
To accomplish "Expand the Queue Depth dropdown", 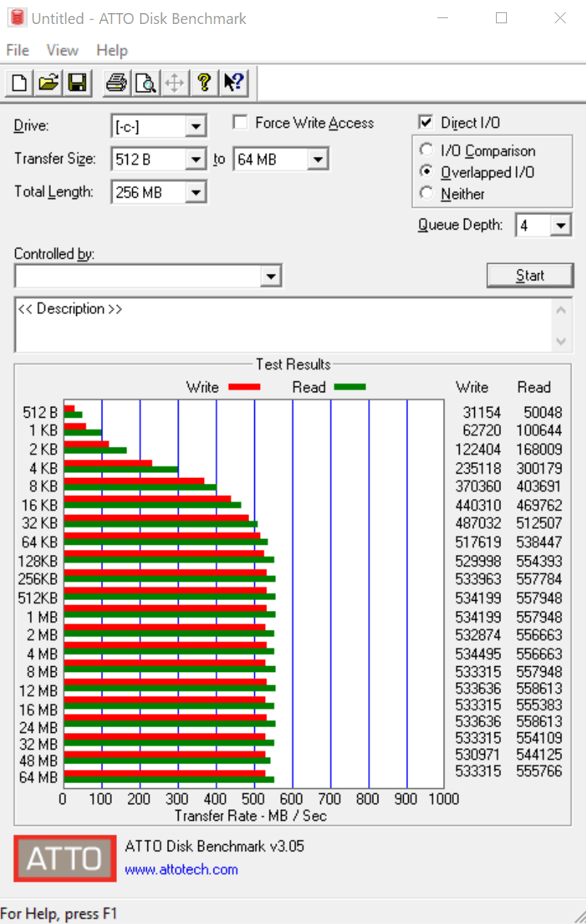I will point(561,226).
